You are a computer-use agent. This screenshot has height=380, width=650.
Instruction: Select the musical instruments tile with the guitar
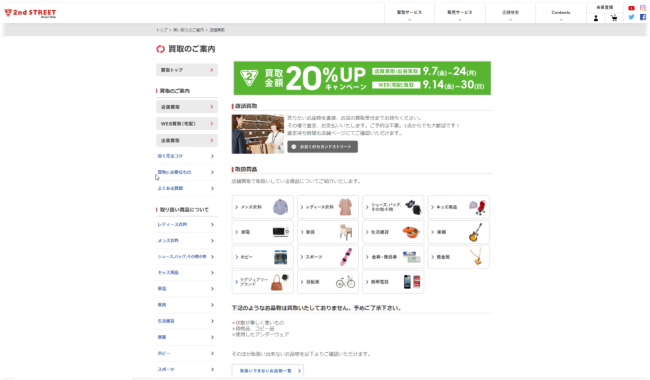(458, 232)
